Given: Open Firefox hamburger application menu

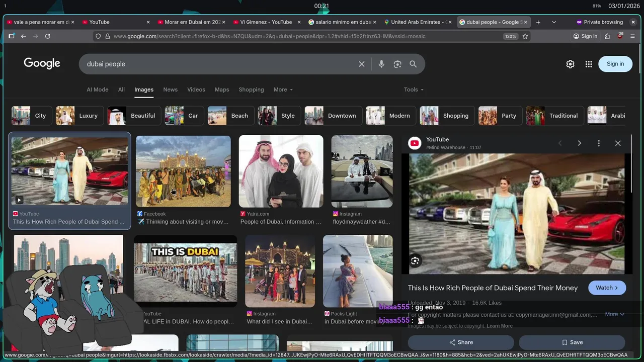Looking at the screenshot, I should point(633,36).
